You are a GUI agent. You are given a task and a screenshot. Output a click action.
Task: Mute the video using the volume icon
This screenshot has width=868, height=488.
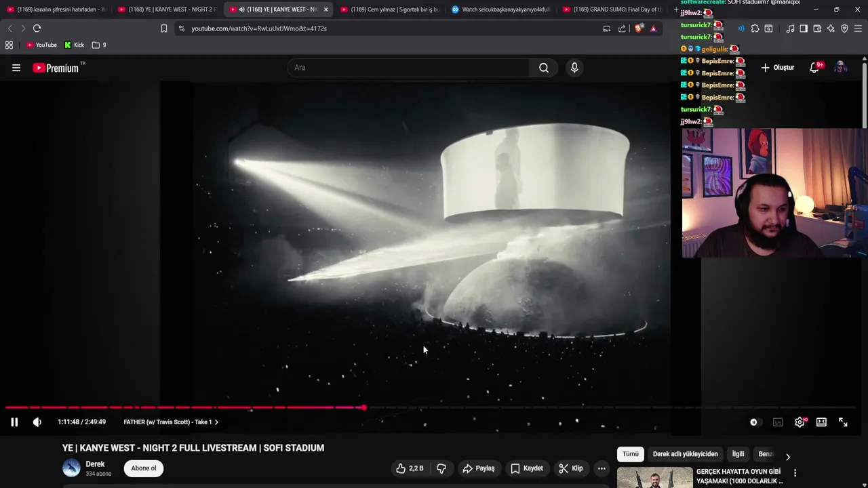37,422
